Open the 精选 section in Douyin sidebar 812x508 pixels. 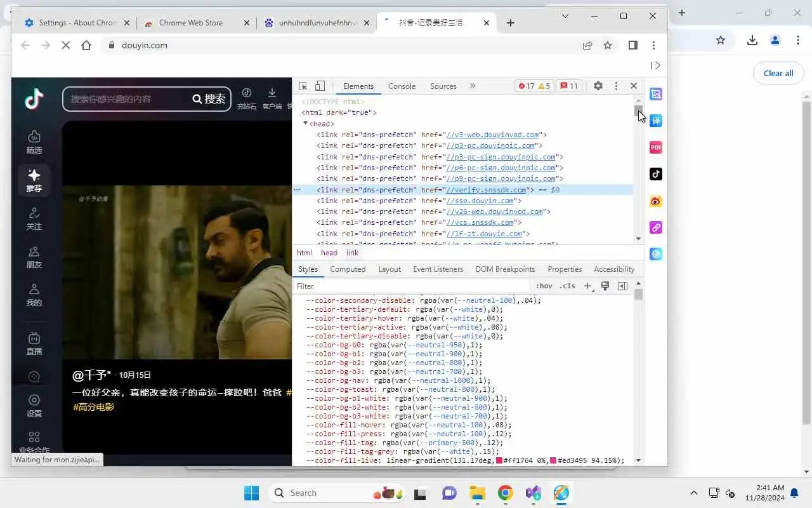(34, 142)
